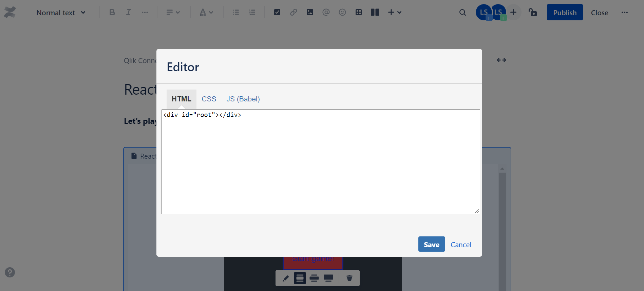Open the insert plus dropdown
This screenshot has width=644, height=291.
tap(395, 13)
